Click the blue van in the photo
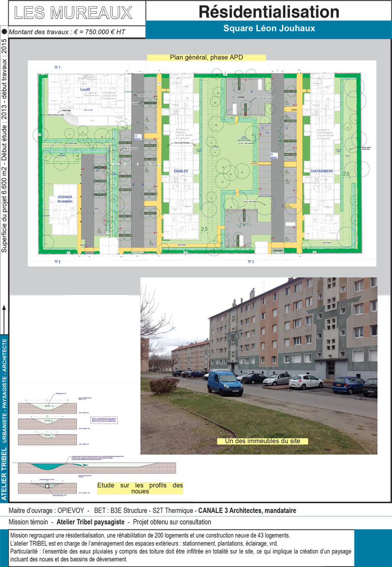Image resolution: width=392 pixels, height=567 pixels. click(225, 382)
